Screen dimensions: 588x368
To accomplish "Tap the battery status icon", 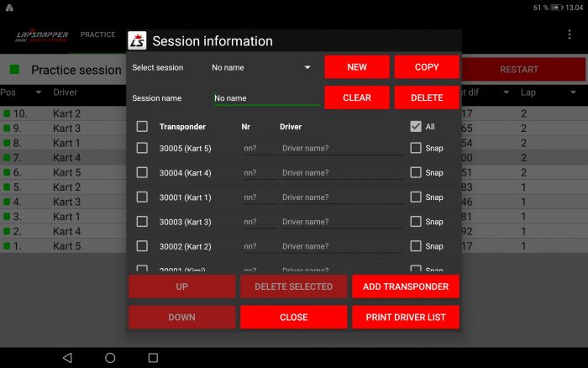I will click(556, 8).
